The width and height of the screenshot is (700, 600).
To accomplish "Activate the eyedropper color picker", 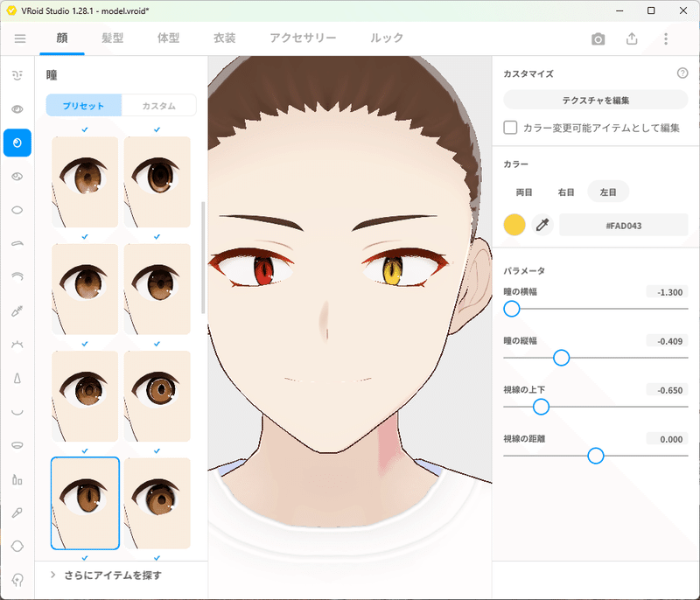I will click(542, 225).
